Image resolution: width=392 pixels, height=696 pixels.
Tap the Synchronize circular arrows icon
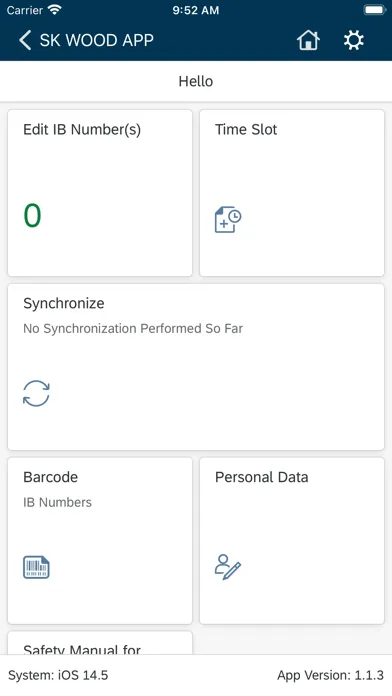click(36, 393)
